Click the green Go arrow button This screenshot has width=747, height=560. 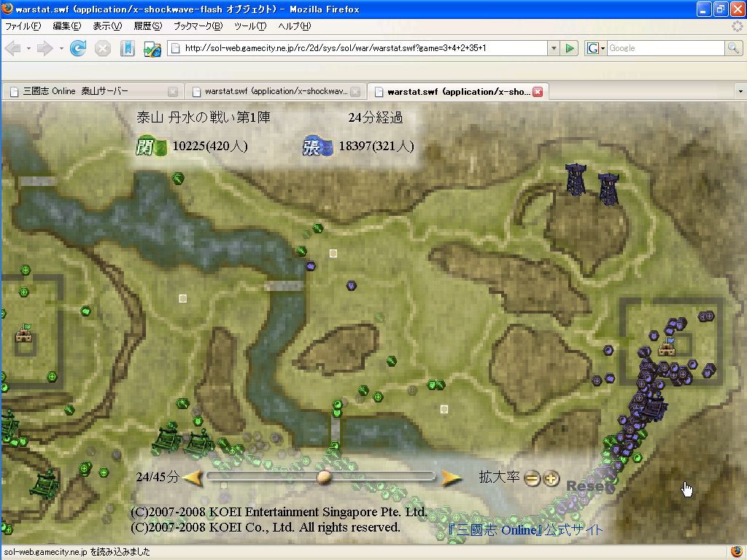pyautogui.click(x=569, y=48)
